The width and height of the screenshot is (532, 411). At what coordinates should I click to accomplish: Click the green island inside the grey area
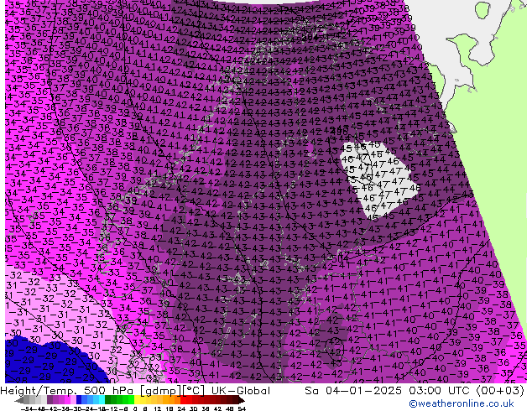[x=482, y=10]
